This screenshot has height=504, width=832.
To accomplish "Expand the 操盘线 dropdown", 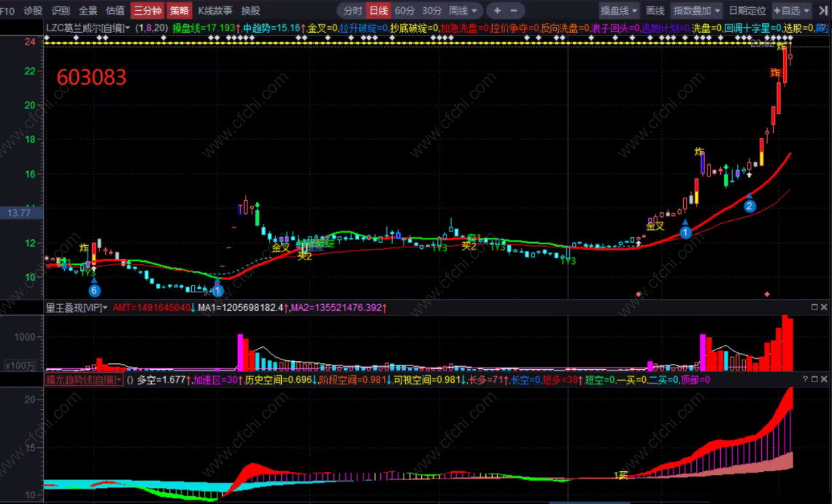I will point(619,11).
